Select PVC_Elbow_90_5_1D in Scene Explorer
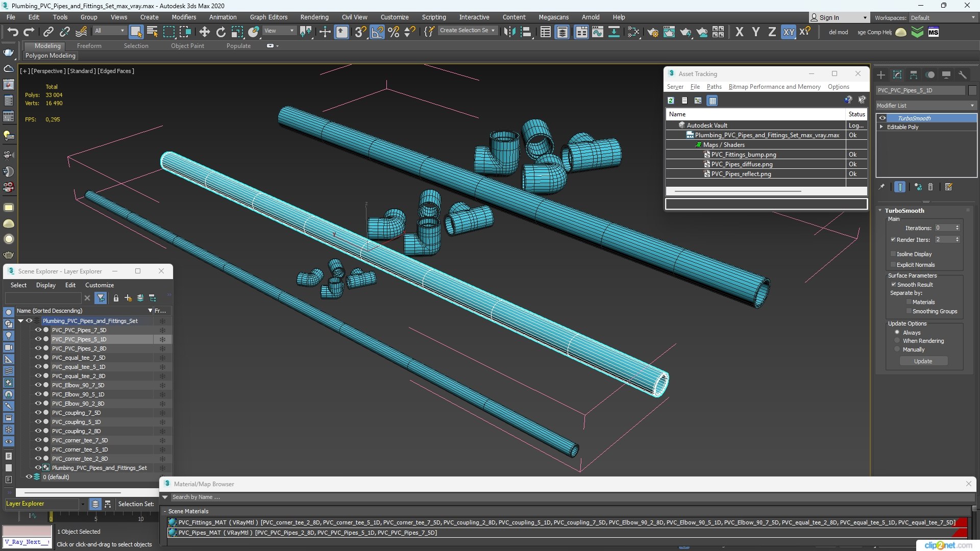 [x=78, y=394]
